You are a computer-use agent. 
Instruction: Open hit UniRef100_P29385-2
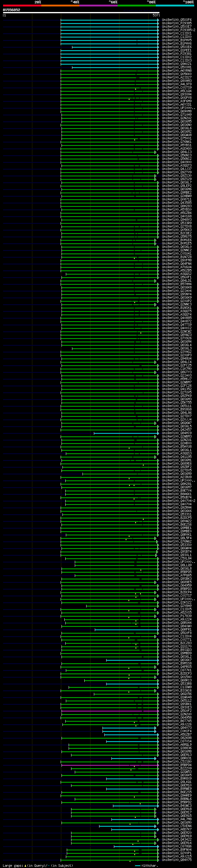pos(179,30)
